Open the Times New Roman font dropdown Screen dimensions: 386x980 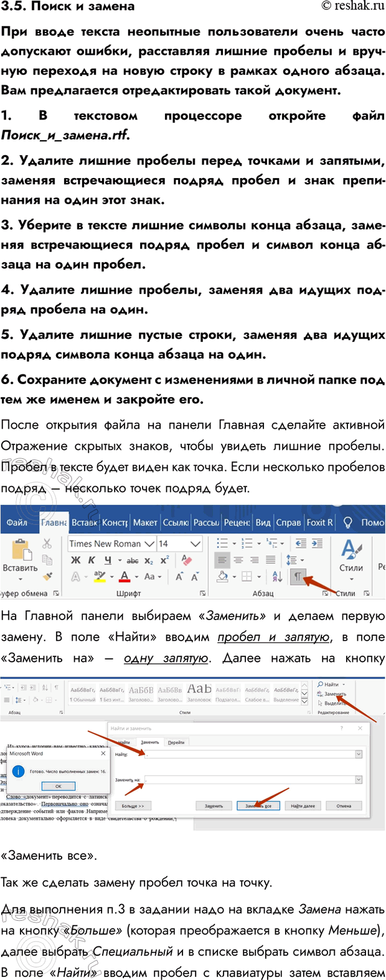(149, 544)
